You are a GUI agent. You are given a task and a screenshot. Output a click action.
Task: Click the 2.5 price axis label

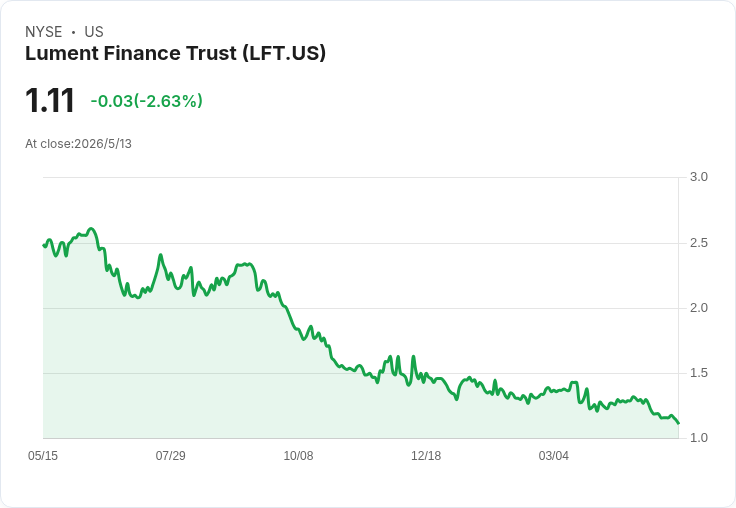[x=698, y=243]
